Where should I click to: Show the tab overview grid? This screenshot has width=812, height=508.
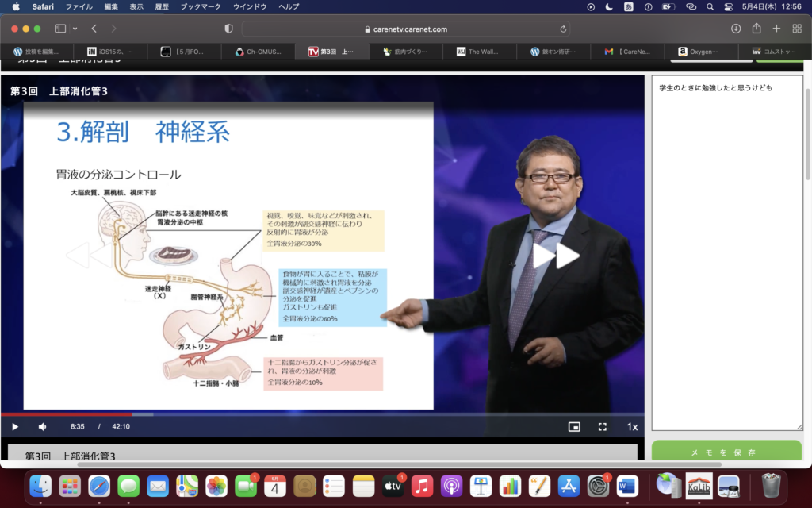(x=797, y=29)
